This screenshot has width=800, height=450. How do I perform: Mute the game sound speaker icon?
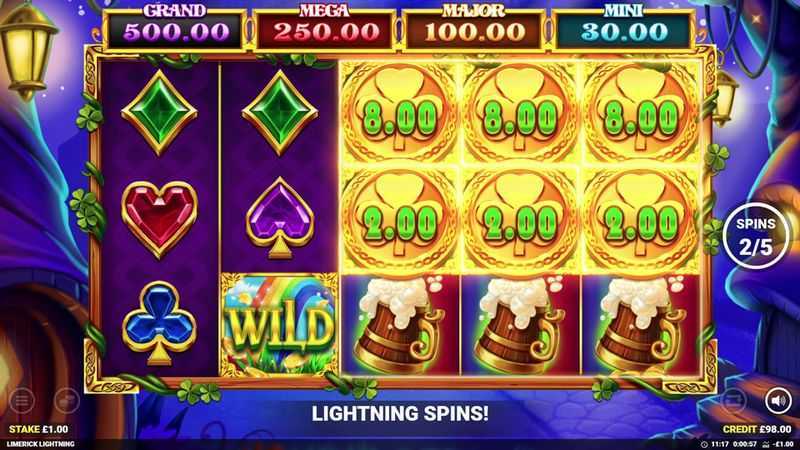coord(778,401)
